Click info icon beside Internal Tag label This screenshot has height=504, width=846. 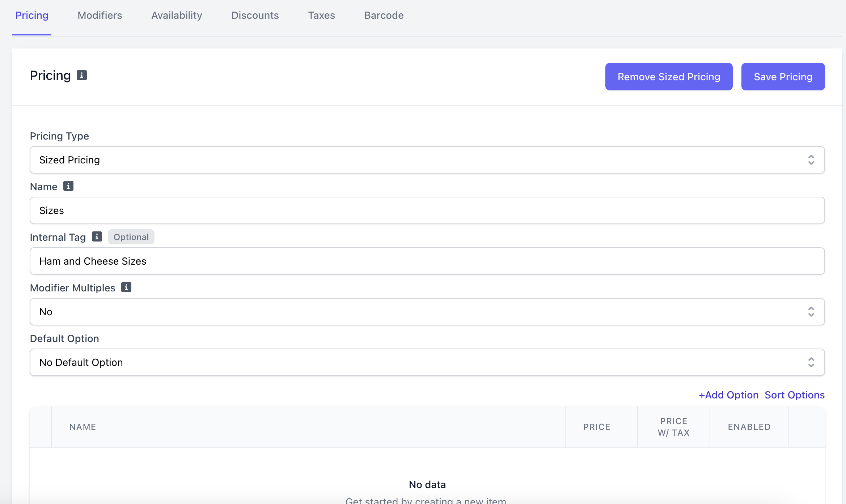click(97, 236)
